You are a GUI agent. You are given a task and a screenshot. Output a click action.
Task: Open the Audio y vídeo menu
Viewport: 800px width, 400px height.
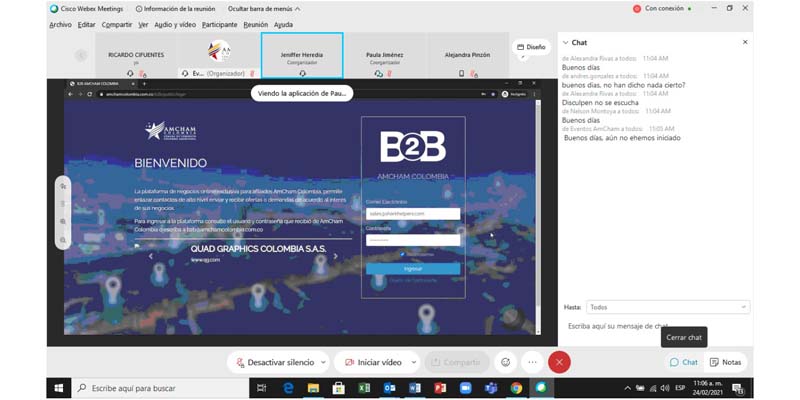point(175,24)
